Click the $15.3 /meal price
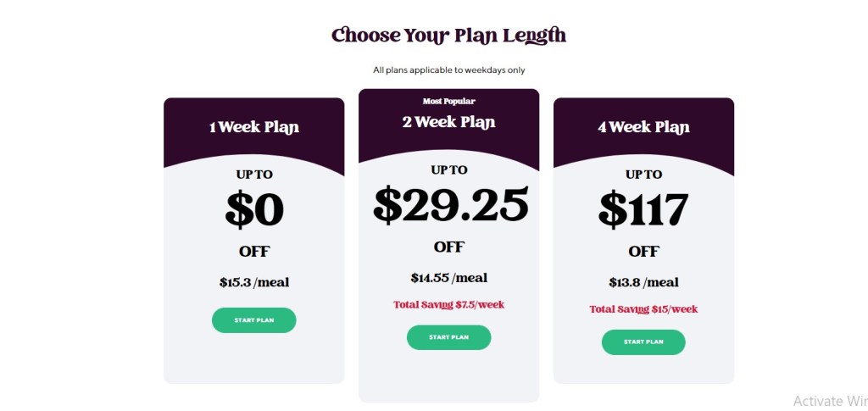 point(253,282)
